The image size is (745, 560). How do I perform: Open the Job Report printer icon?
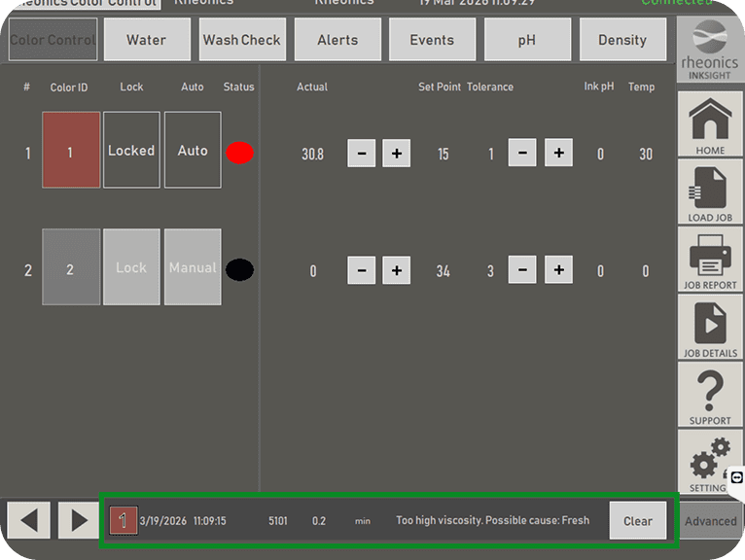pyautogui.click(x=710, y=260)
